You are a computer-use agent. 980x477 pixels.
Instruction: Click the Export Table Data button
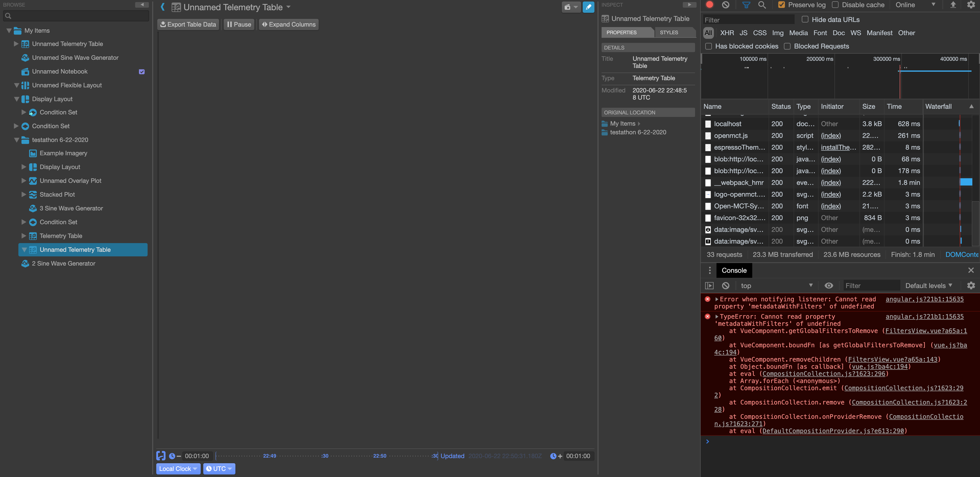click(x=188, y=24)
